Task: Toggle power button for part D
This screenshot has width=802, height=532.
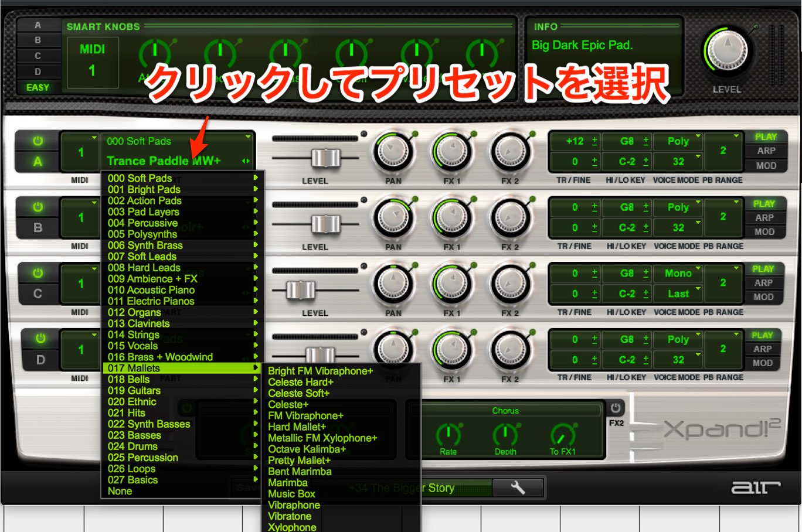Action: tap(40, 338)
